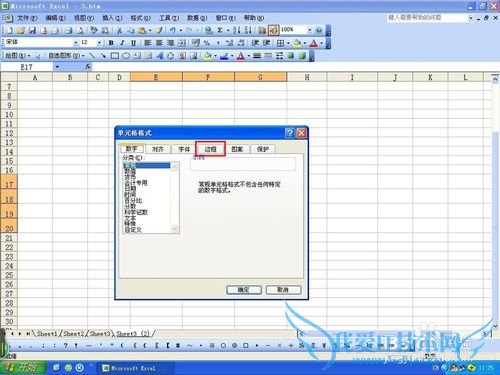The width and height of the screenshot is (500, 375).
Task: Toggle Bold formatting
Action: [x=111, y=43]
